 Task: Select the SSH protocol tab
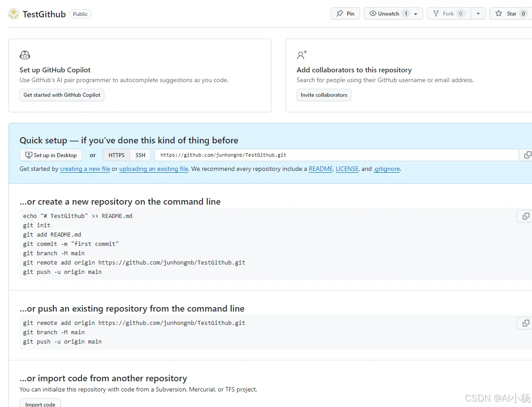(x=140, y=155)
